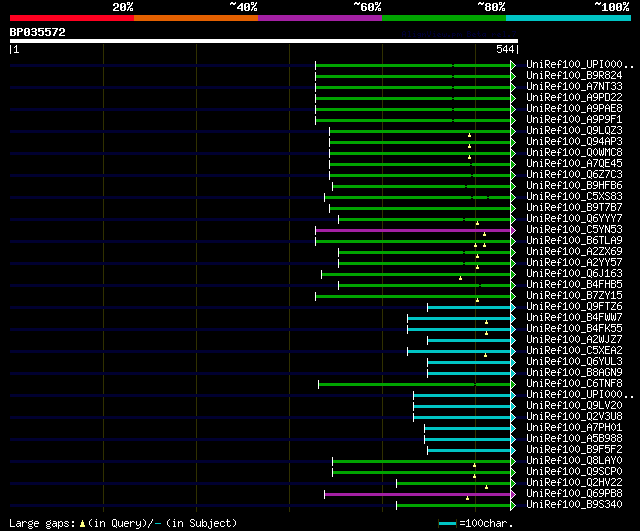Select hit label UniRef100_A7QE45
The width and height of the screenshot is (640, 531).
574,164
